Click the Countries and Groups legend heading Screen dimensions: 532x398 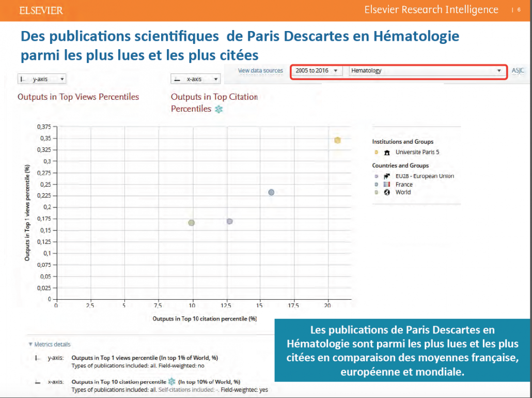pos(400,165)
